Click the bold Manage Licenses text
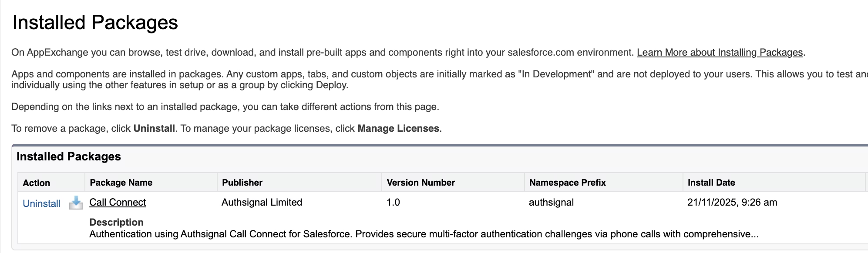 (398, 128)
